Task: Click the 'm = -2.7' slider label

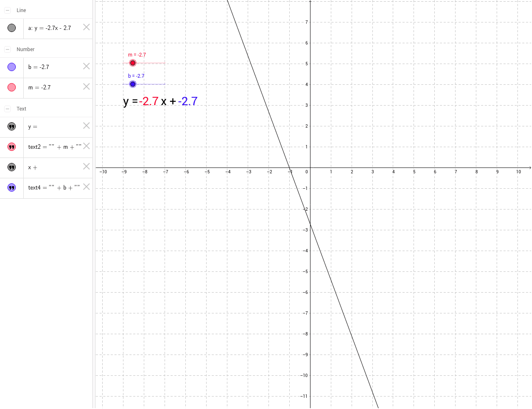Action: tap(137, 55)
